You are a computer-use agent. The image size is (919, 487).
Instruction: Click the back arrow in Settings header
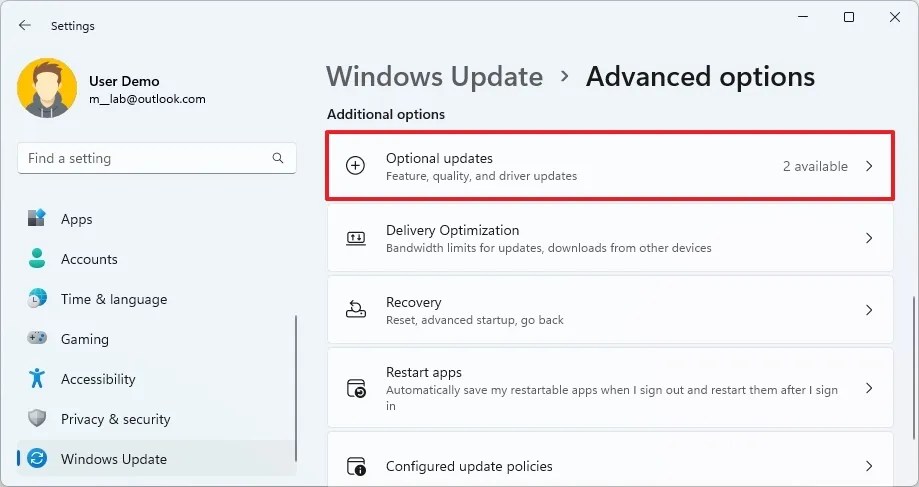pyautogui.click(x=25, y=25)
